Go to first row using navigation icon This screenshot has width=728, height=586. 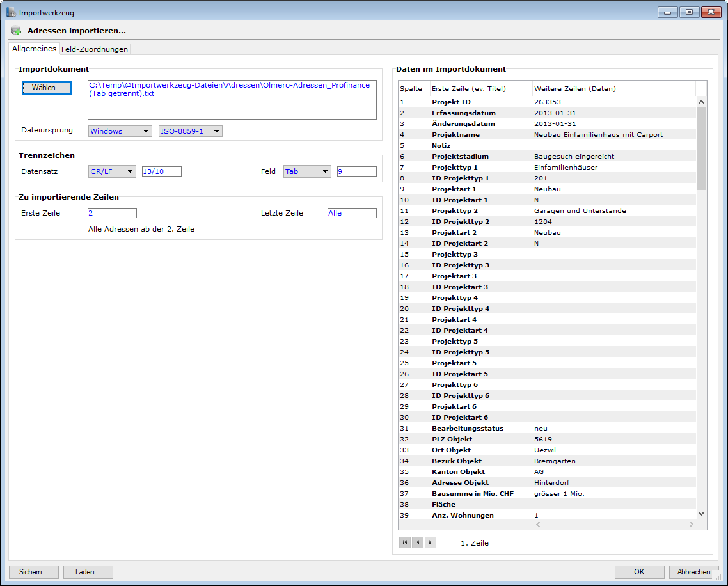tap(405, 542)
